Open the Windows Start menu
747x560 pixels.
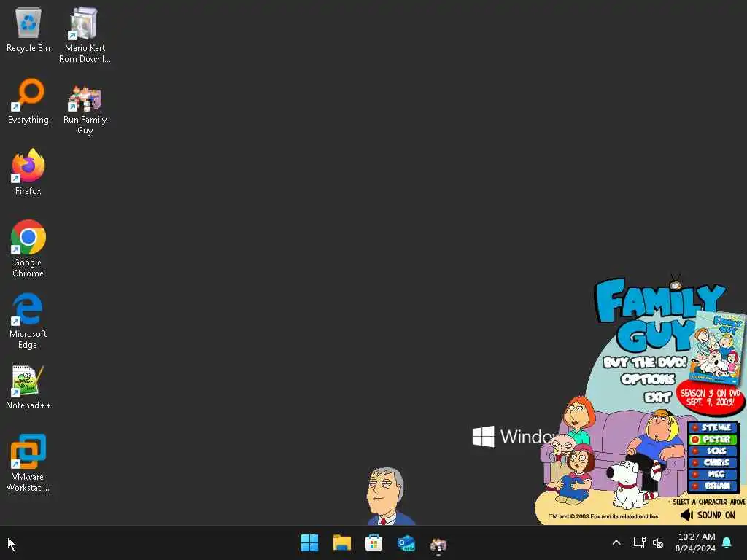(309, 542)
